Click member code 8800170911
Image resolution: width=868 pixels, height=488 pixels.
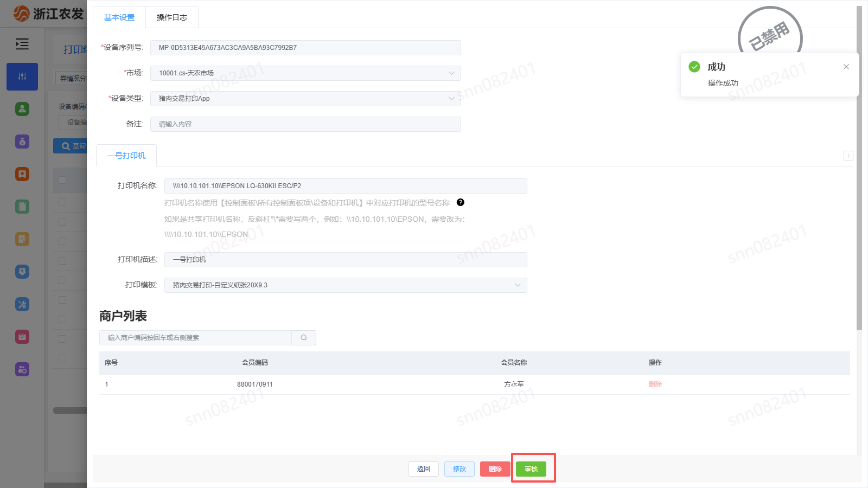(x=255, y=384)
